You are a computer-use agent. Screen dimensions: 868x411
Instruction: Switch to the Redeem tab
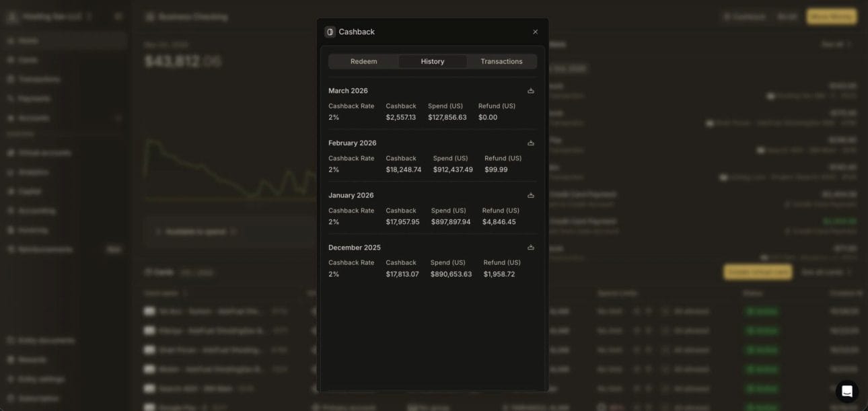pyautogui.click(x=363, y=61)
